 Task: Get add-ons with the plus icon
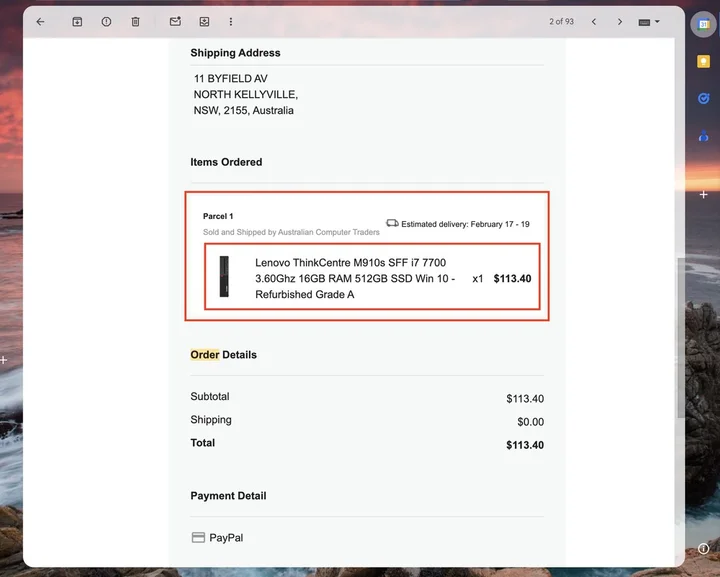click(x=703, y=194)
